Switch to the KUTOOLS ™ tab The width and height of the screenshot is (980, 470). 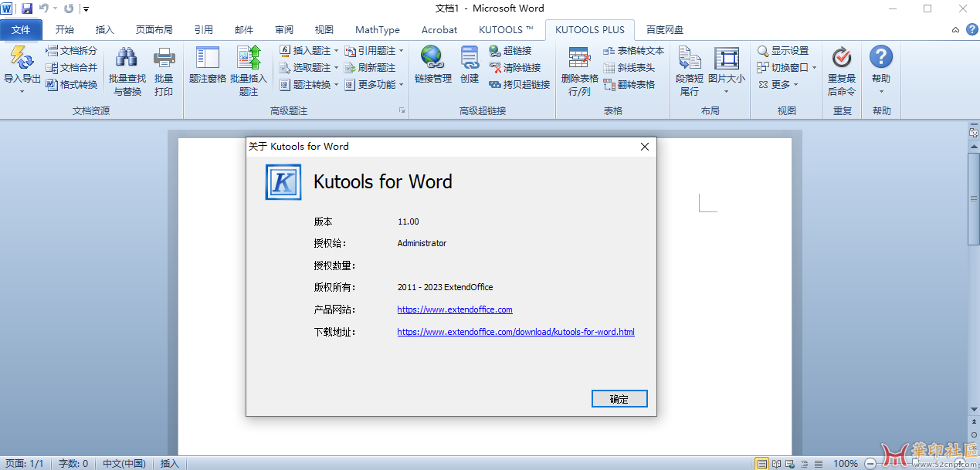(507, 30)
